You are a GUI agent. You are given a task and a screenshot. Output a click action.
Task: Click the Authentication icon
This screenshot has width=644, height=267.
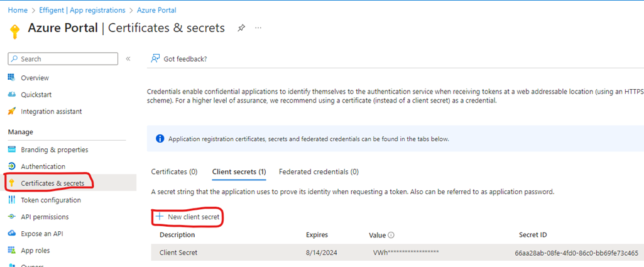(11, 166)
